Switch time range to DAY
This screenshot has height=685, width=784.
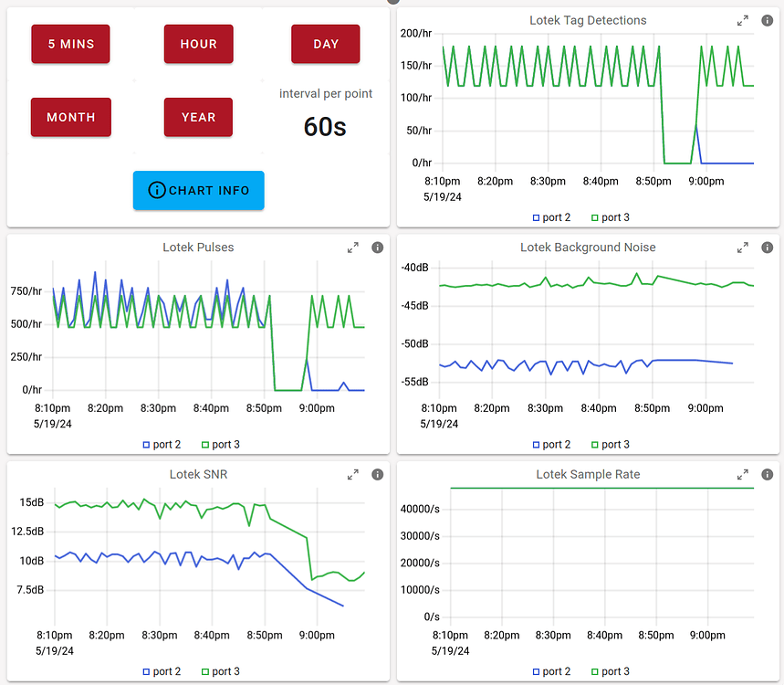click(325, 44)
